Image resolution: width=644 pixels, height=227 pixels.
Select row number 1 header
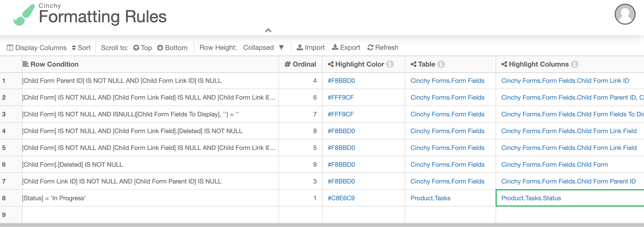(x=11, y=81)
